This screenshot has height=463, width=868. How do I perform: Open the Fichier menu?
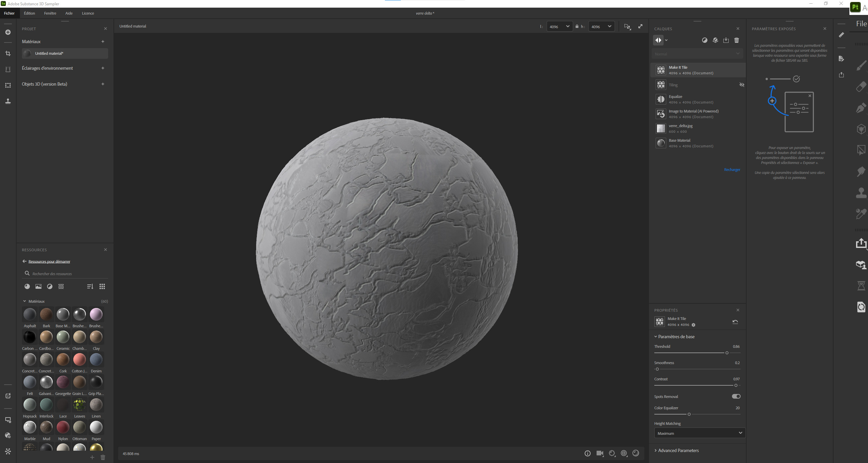click(x=9, y=13)
